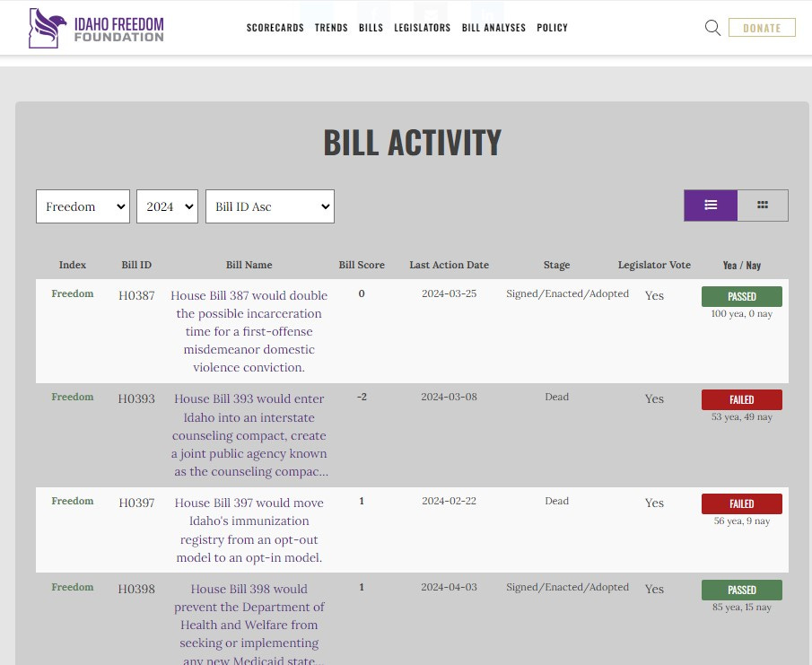Open the Freedom index dropdown
812x665 pixels.
(x=83, y=206)
